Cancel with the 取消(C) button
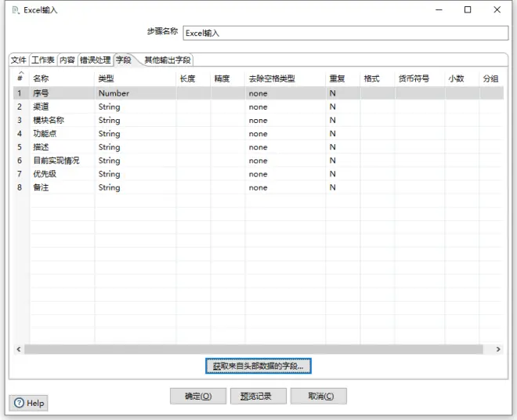Screen dimensions: 517x420 click(319, 396)
